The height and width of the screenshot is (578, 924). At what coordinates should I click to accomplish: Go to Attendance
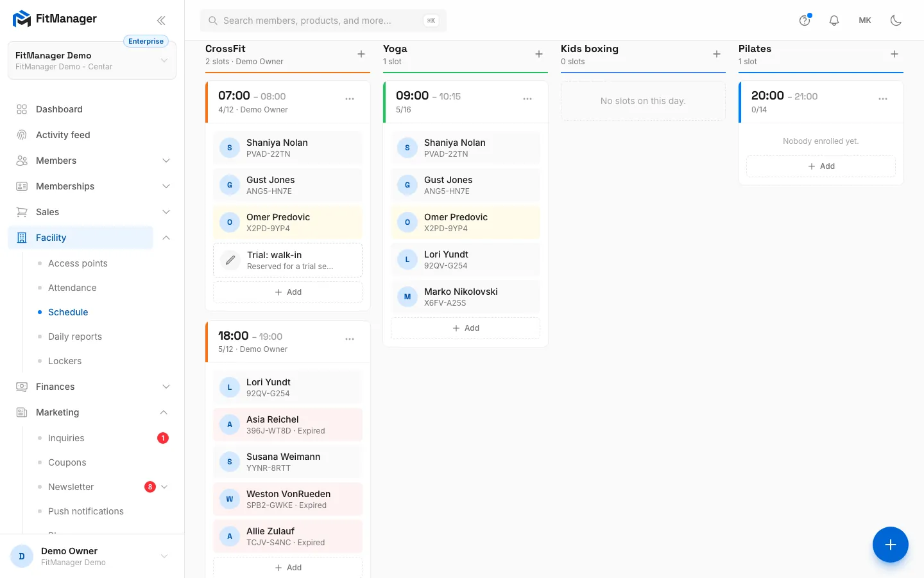[x=73, y=288]
